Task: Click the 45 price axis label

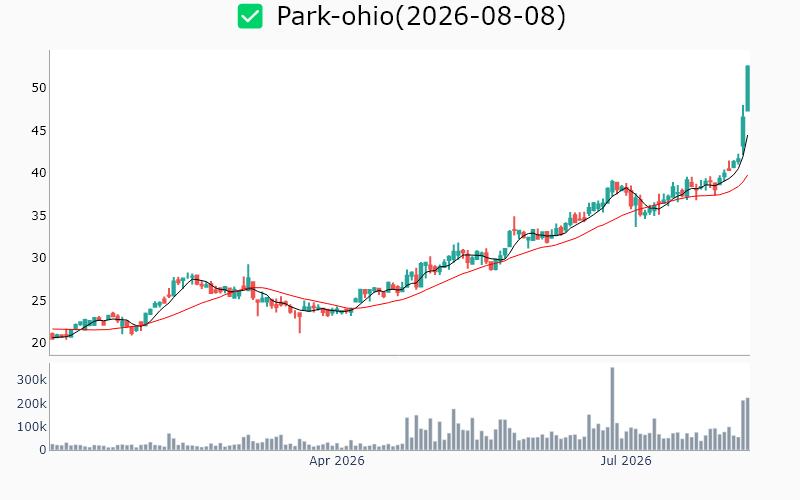Action: 39,131
